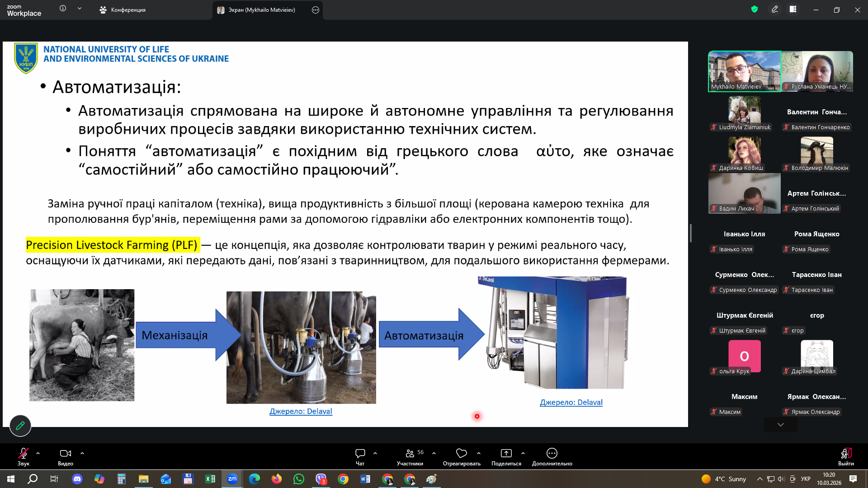Open the right Джерело: Delaval link
Viewport: 868px width, 488px height.
pyautogui.click(x=571, y=402)
